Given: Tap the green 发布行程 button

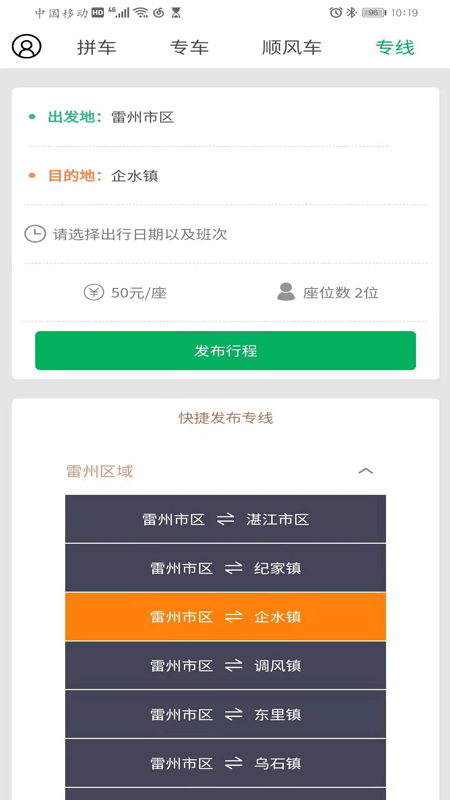Looking at the screenshot, I should (x=226, y=351).
